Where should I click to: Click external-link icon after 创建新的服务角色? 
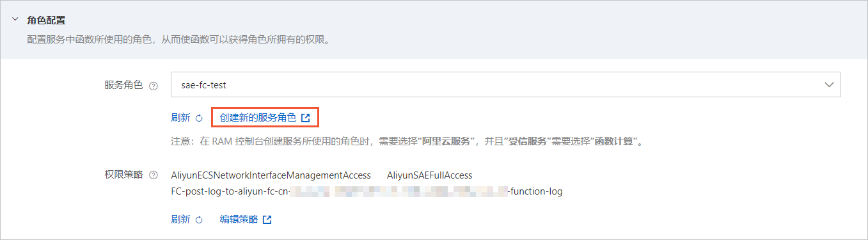point(306,118)
